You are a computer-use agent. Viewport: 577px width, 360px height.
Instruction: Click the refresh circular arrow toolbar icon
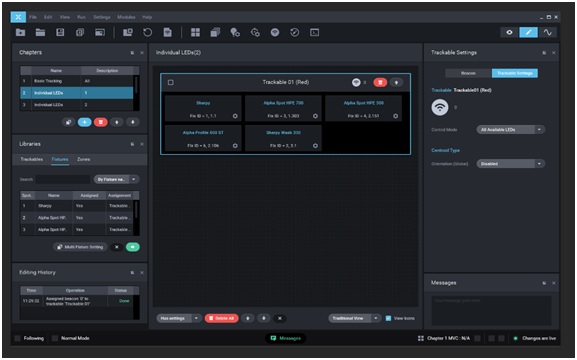[x=148, y=32]
